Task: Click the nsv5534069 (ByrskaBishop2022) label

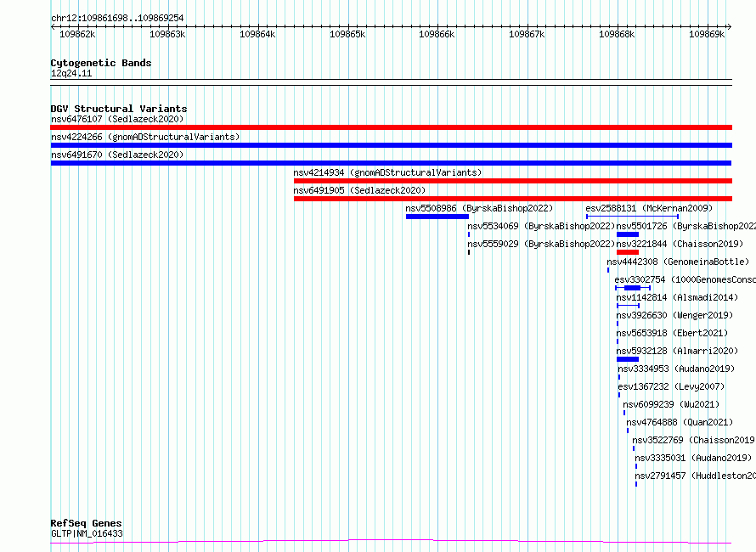Action: (541, 226)
